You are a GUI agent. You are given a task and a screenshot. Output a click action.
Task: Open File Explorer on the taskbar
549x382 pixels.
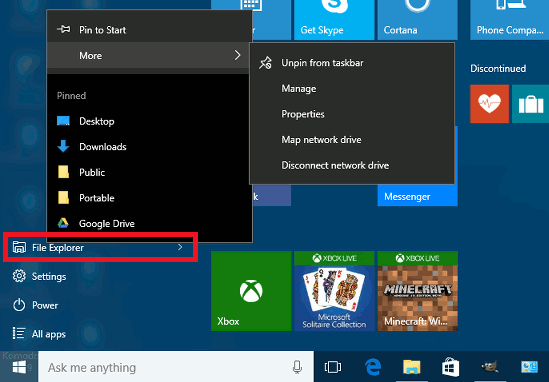coord(412,367)
